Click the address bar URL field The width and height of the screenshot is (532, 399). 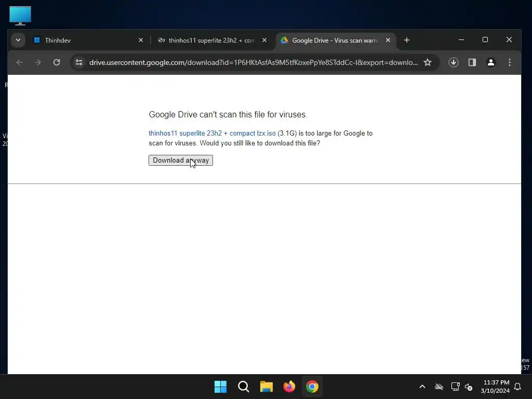pos(254,62)
